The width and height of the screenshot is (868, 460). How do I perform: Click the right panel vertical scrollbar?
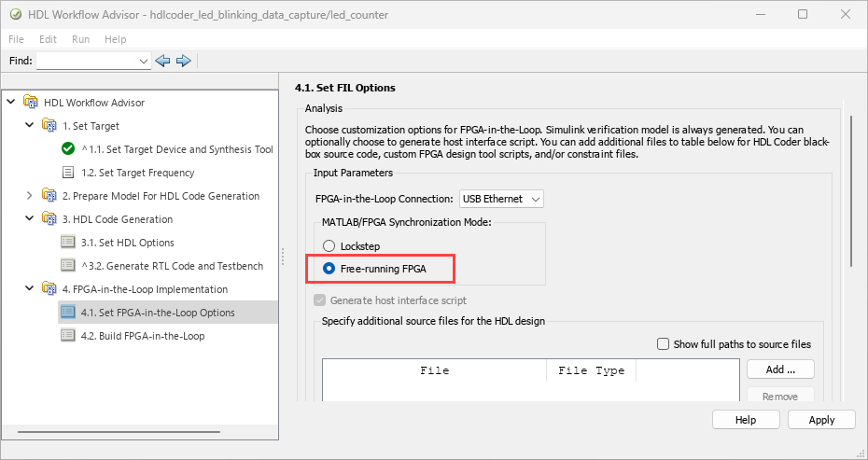(852, 192)
